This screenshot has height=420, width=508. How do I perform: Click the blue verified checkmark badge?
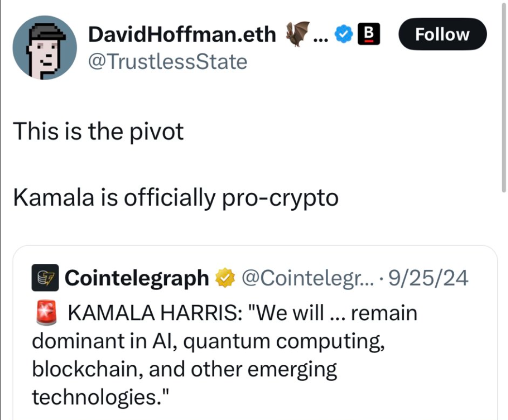tap(343, 34)
